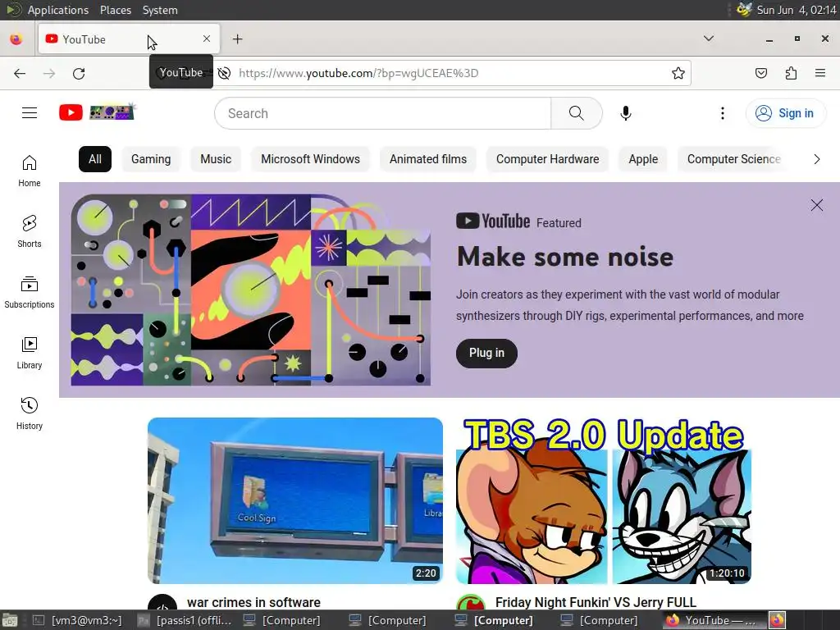Open the Pocket save icon

(761, 73)
